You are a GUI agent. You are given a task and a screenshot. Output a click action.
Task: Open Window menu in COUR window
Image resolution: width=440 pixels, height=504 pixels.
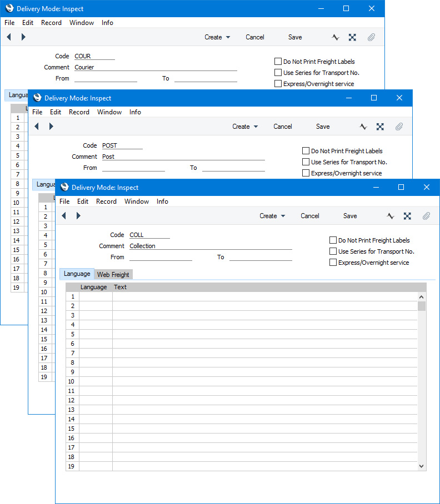[82, 23]
